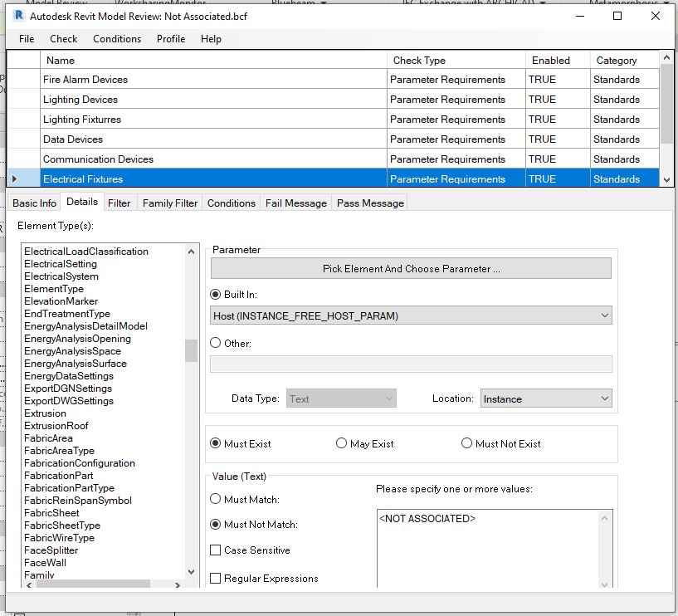Screen dimensions: 678x616
Task: Open the Check menu
Action: coord(64,39)
